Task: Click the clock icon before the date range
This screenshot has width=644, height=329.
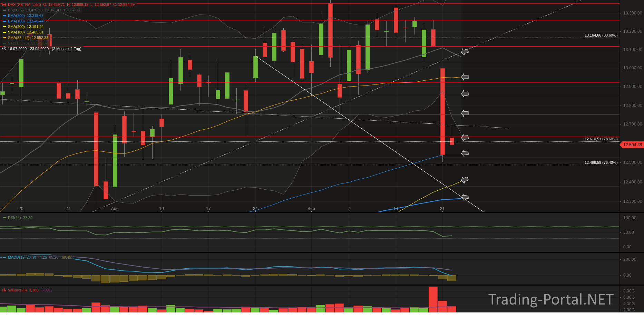Action: tap(4, 49)
